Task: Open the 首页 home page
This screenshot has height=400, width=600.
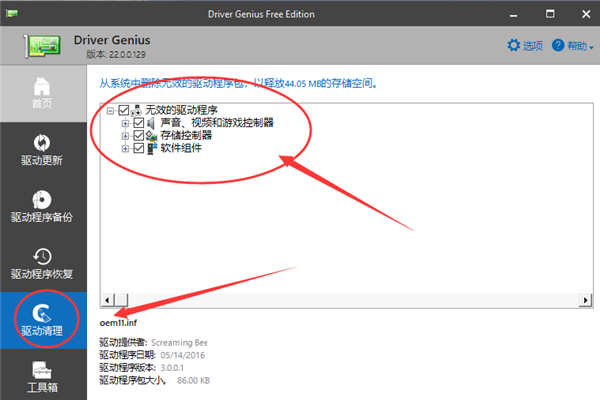Action: 42,93
